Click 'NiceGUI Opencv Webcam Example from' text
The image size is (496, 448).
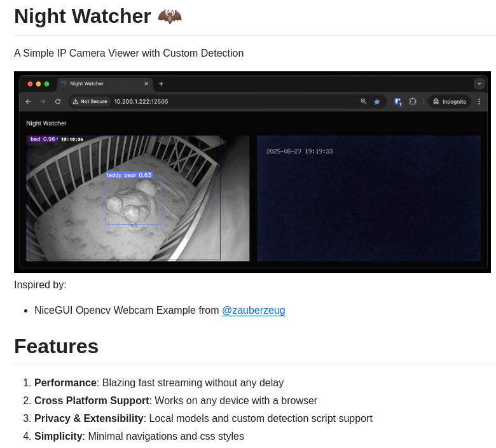(127, 311)
